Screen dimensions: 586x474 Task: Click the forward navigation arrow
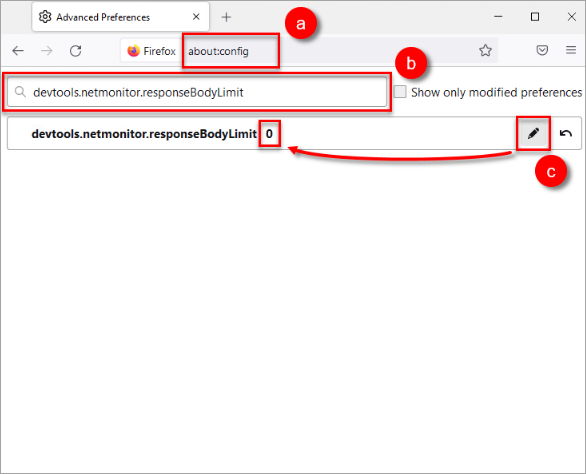click(x=47, y=50)
